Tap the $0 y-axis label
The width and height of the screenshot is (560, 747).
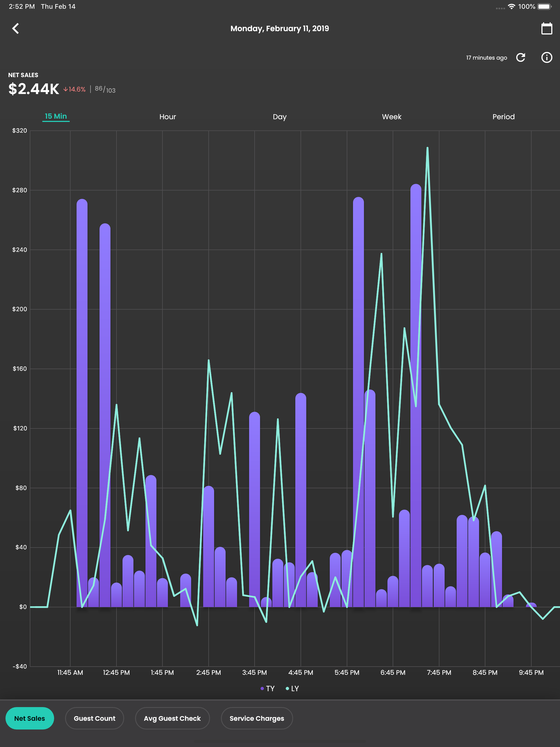click(23, 607)
